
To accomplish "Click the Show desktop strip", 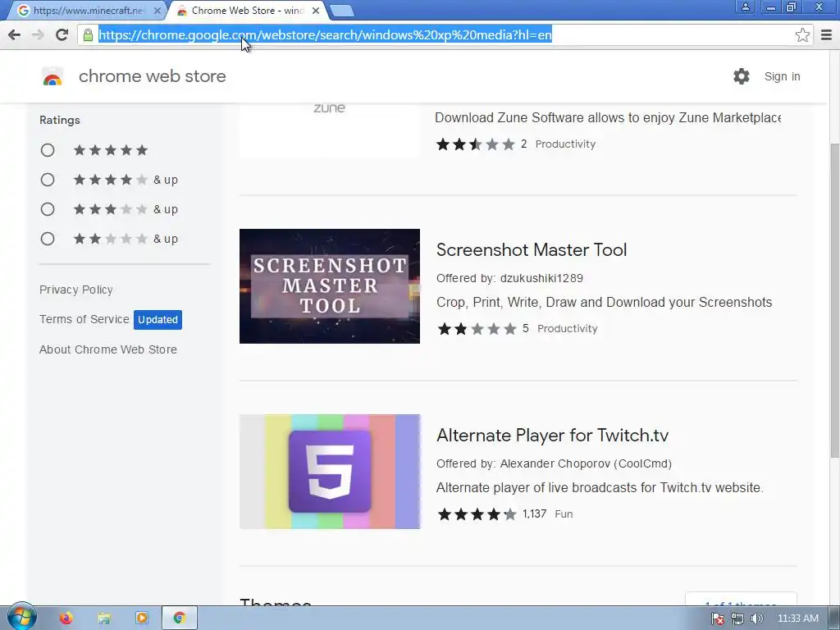I will tap(835, 619).
